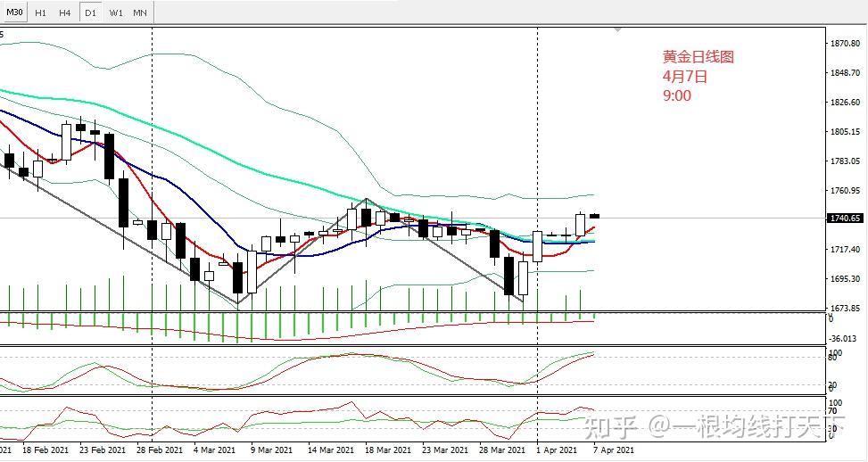Click the 1673.85 price scale value
868x462 pixels.
click(x=845, y=308)
